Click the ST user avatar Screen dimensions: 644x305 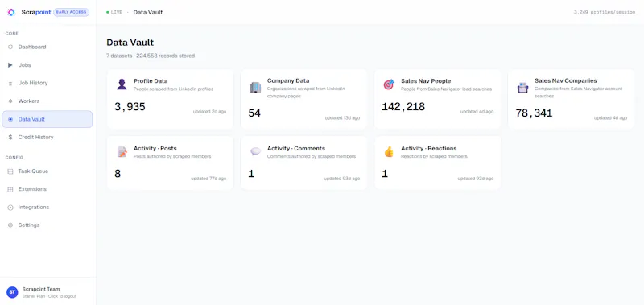(12, 292)
